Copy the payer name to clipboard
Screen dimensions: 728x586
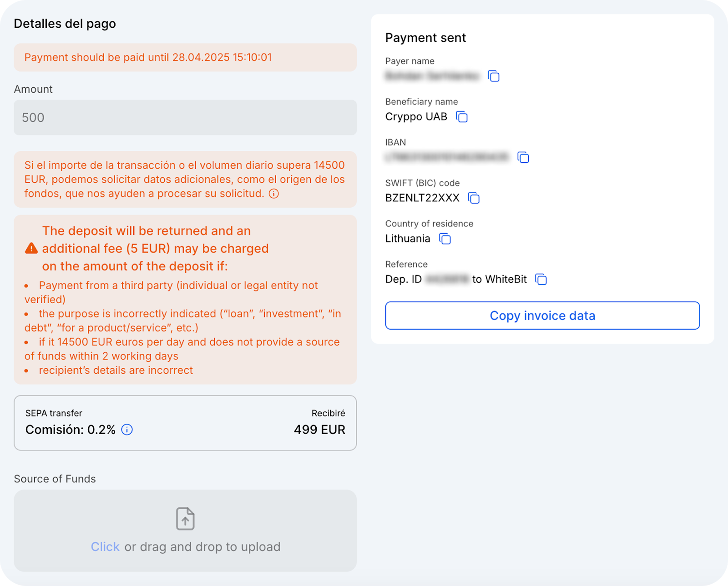494,76
